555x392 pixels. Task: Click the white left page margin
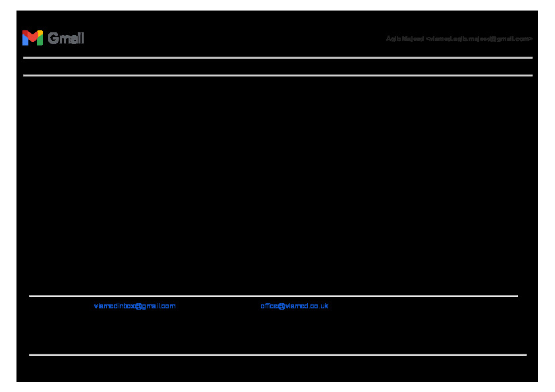point(8,198)
